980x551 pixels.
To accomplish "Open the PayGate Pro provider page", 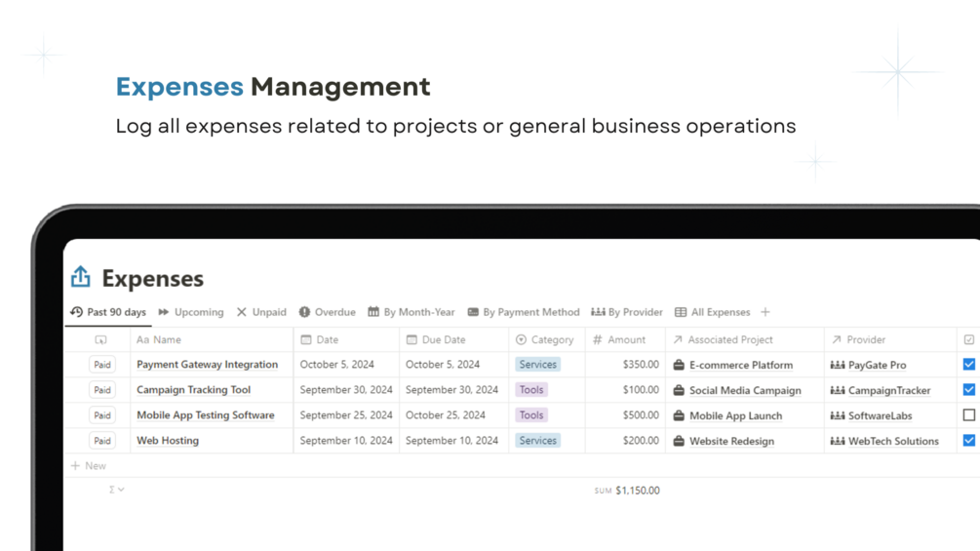I will click(x=877, y=365).
